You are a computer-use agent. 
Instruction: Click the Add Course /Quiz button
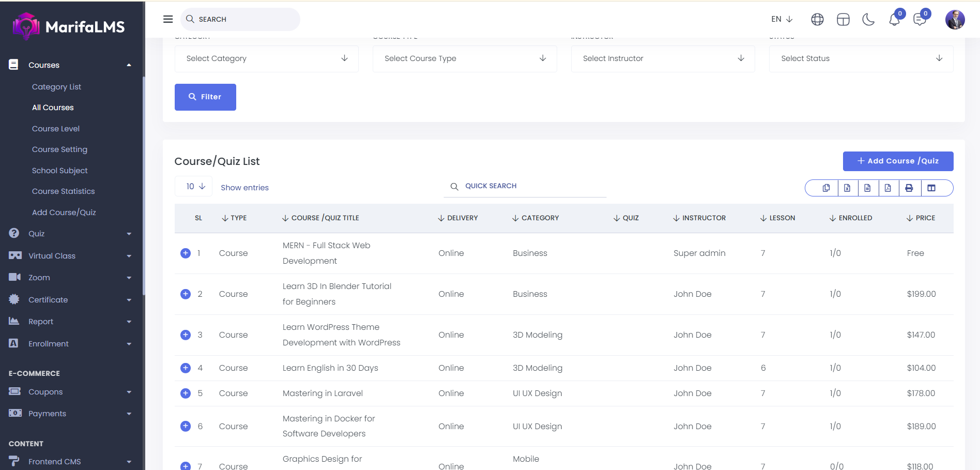tap(898, 161)
